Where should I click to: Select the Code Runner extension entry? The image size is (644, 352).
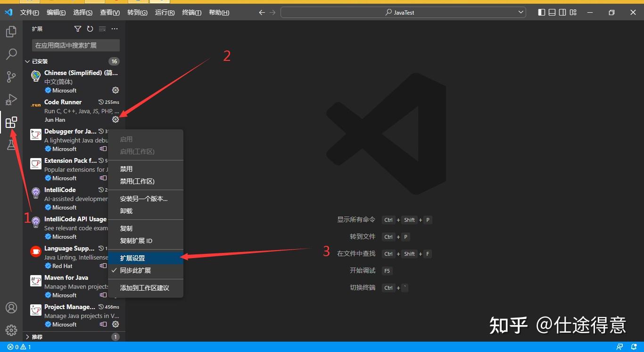74,110
